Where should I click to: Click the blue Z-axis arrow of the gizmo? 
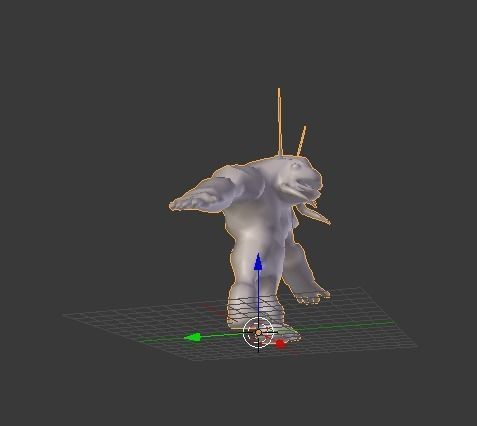click(x=258, y=262)
